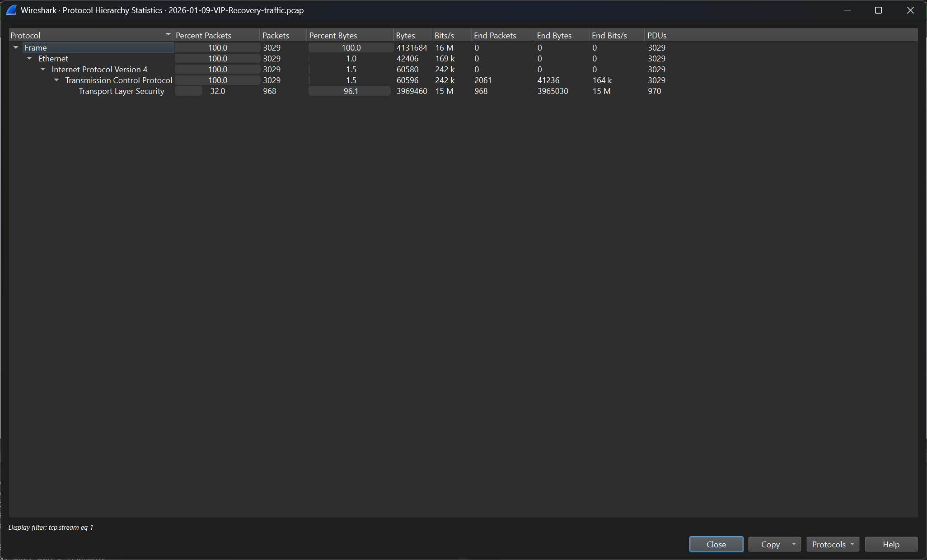Click TCP bytes value 60596
Screen dimensions: 927x560
407,80
